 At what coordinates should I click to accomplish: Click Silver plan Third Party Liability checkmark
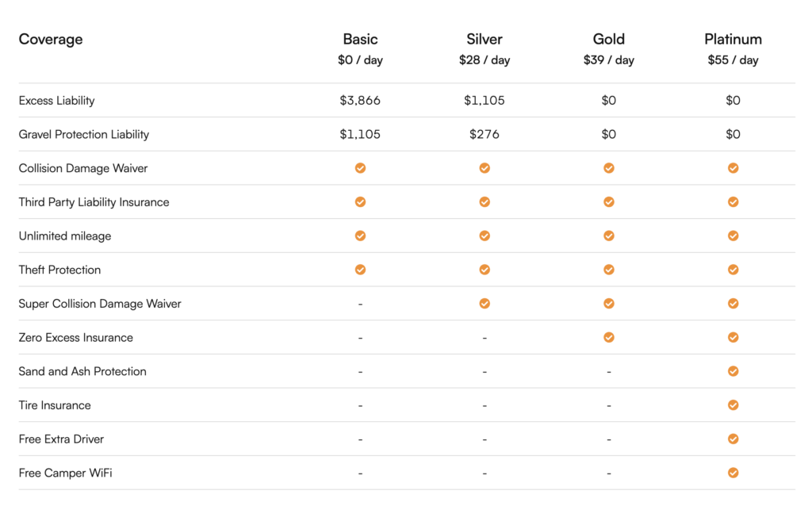coord(485,202)
